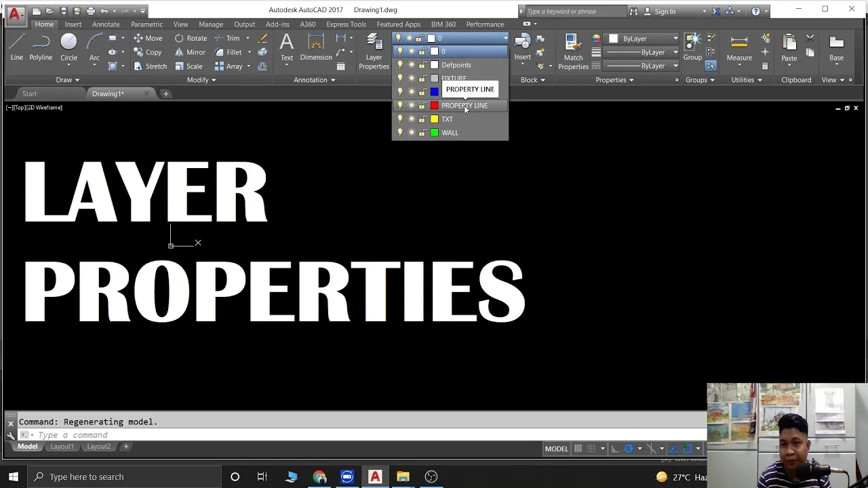868x488 pixels.
Task: Expand the Utilities panel
Action: tap(747, 80)
